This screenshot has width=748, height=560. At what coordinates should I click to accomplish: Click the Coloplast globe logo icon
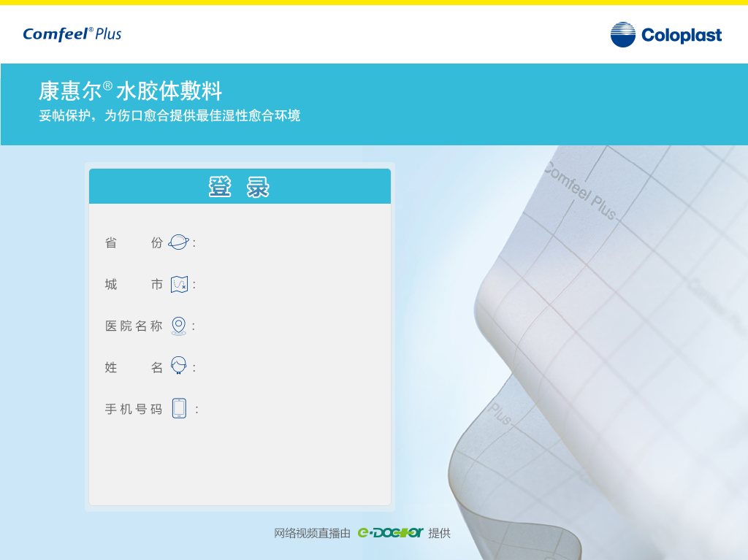623,35
